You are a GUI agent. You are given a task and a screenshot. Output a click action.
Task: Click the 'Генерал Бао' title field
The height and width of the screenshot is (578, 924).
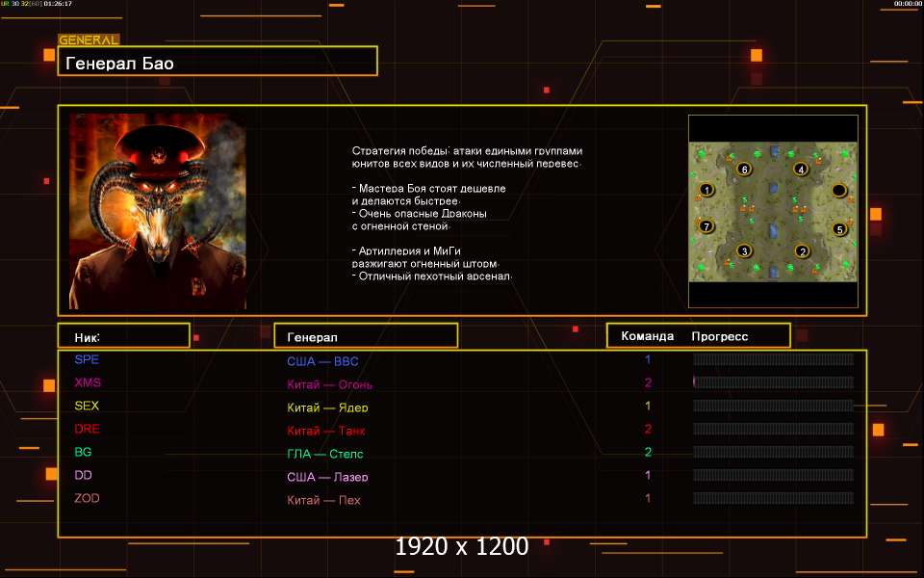[218, 61]
